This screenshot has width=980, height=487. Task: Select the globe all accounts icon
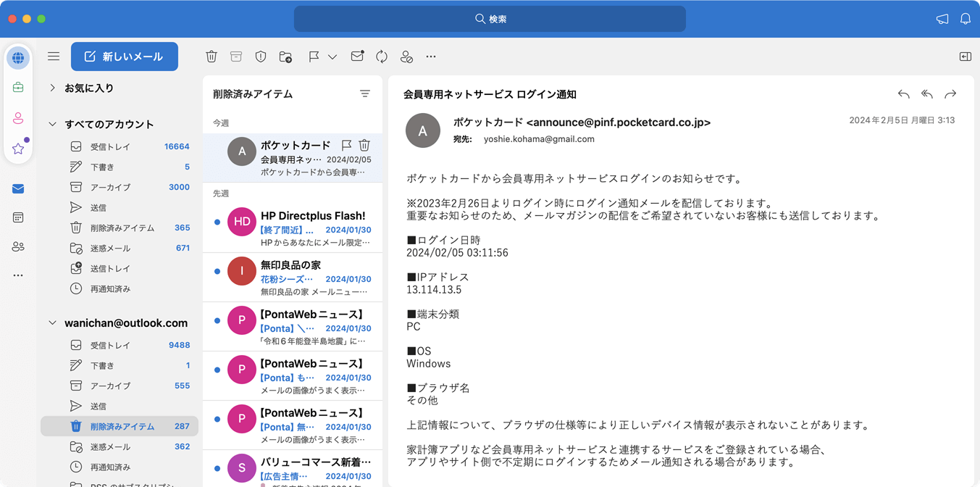(18, 58)
